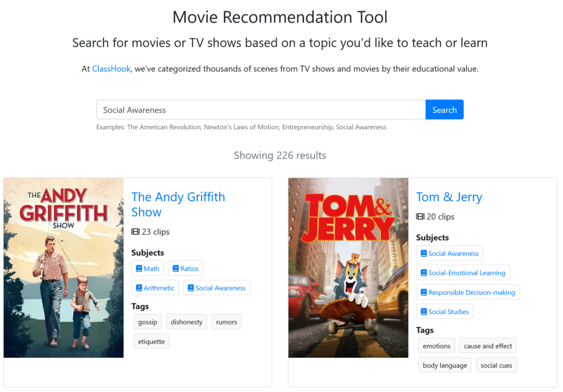563x392 pixels.
Task: Click the film icon next to 20 clips
Action: tap(420, 217)
